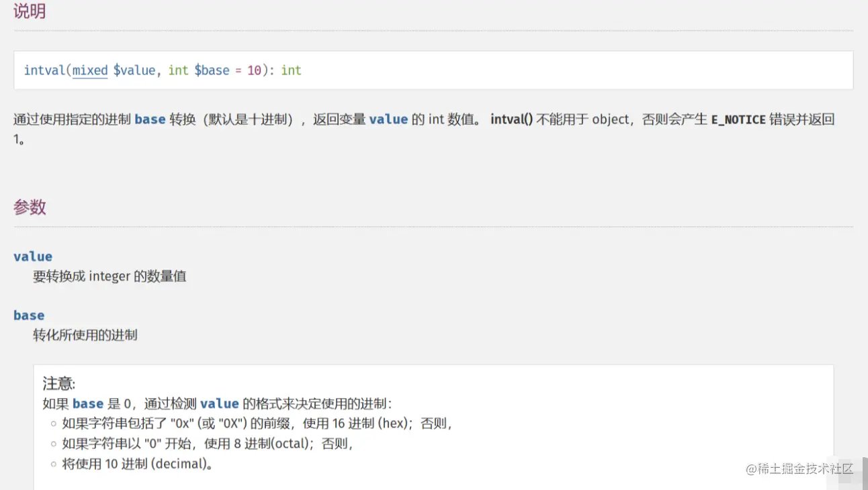Click the 要转换成 integer 的数量值 description text
The height and width of the screenshot is (490, 868).
[110, 276]
